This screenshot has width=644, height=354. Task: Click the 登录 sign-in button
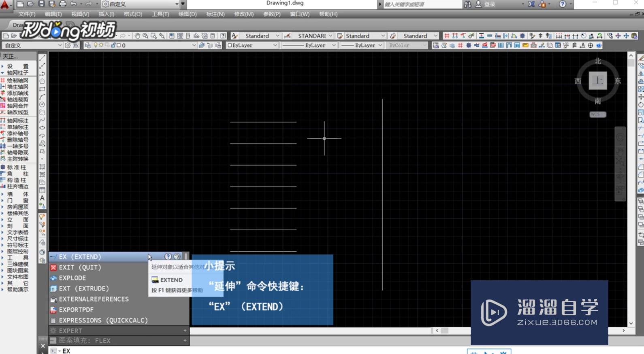tap(490, 4)
